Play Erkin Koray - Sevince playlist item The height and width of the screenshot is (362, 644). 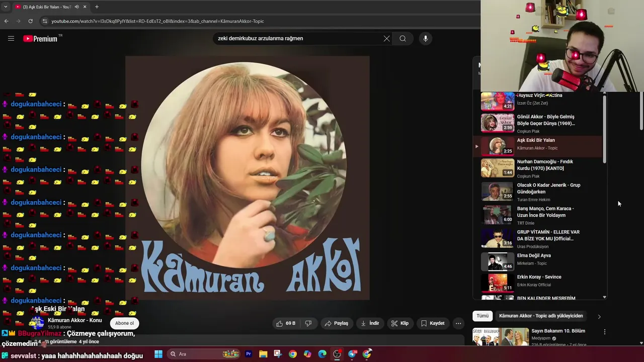(538, 283)
